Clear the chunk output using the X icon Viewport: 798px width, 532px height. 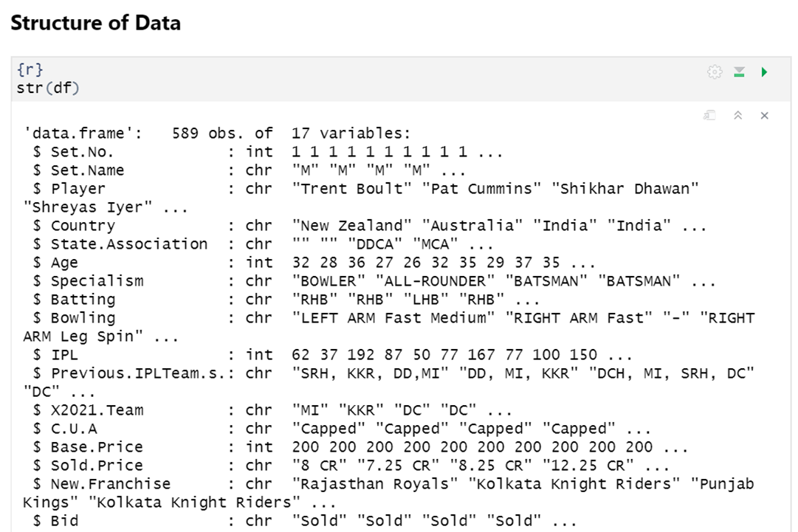(x=764, y=115)
